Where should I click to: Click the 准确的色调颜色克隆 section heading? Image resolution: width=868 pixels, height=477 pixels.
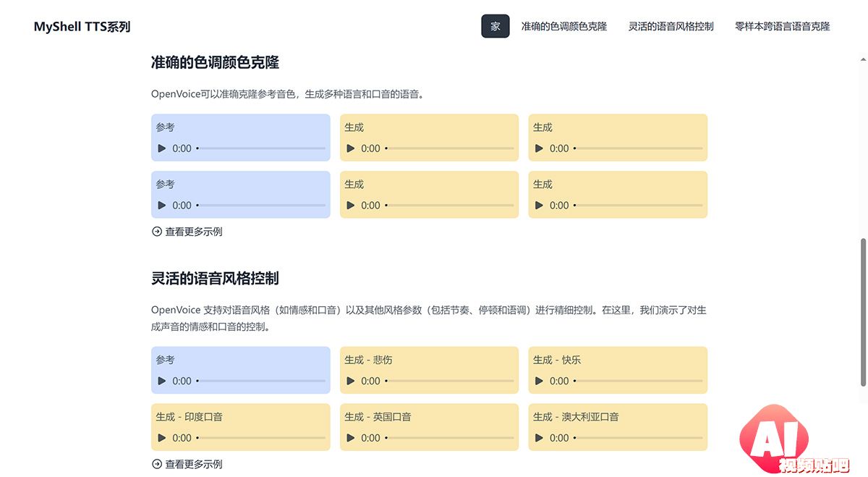(215, 62)
